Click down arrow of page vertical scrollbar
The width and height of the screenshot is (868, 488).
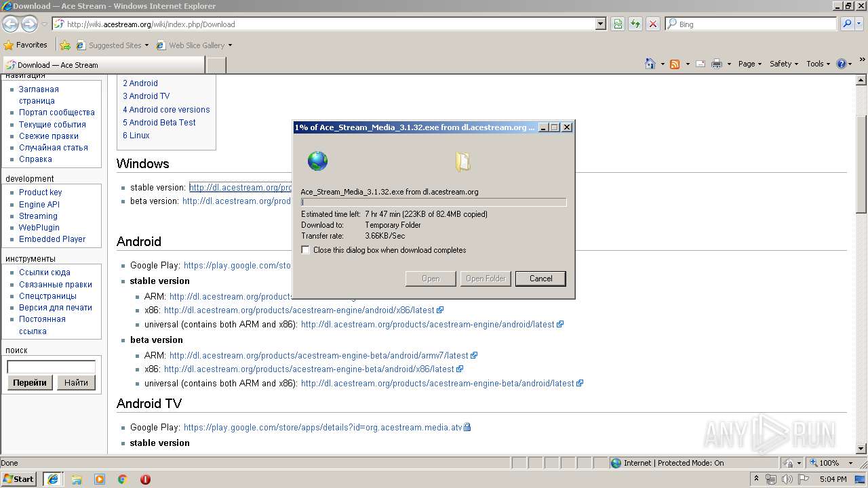(x=862, y=449)
